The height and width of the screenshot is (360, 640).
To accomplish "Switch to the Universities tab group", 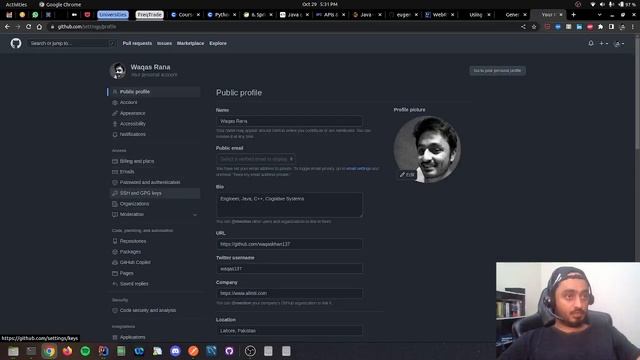I will 113,15.
